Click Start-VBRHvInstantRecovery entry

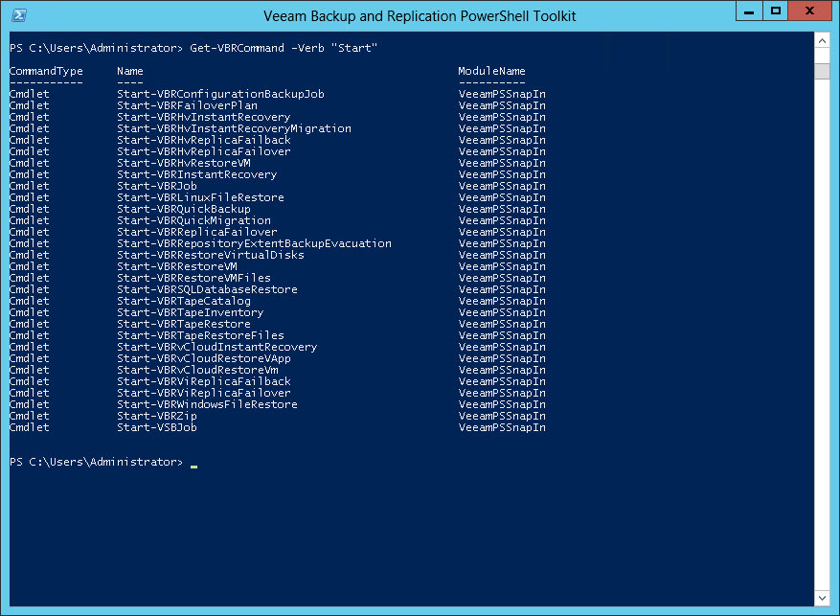(x=204, y=117)
